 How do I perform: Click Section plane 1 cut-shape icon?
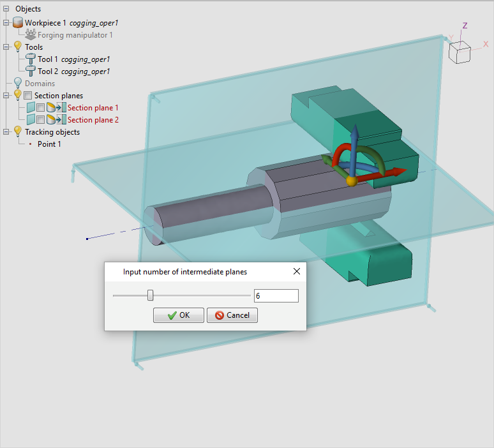point(51,108)
